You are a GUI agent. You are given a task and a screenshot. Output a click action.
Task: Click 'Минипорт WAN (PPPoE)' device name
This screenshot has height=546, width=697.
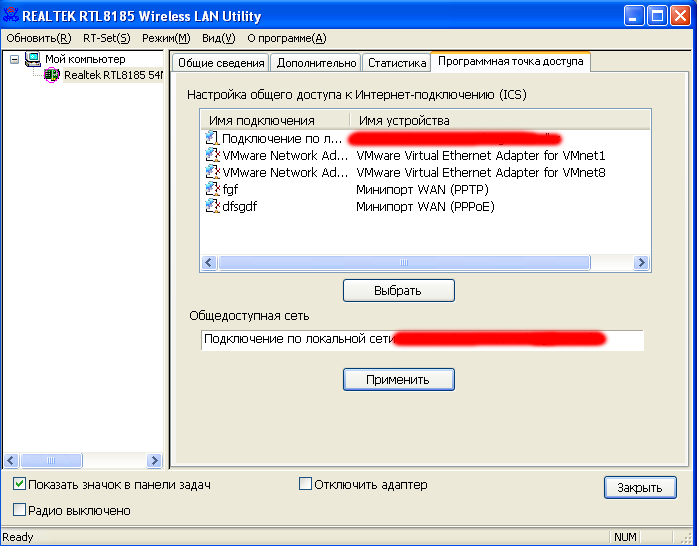(x=425, y=206)
